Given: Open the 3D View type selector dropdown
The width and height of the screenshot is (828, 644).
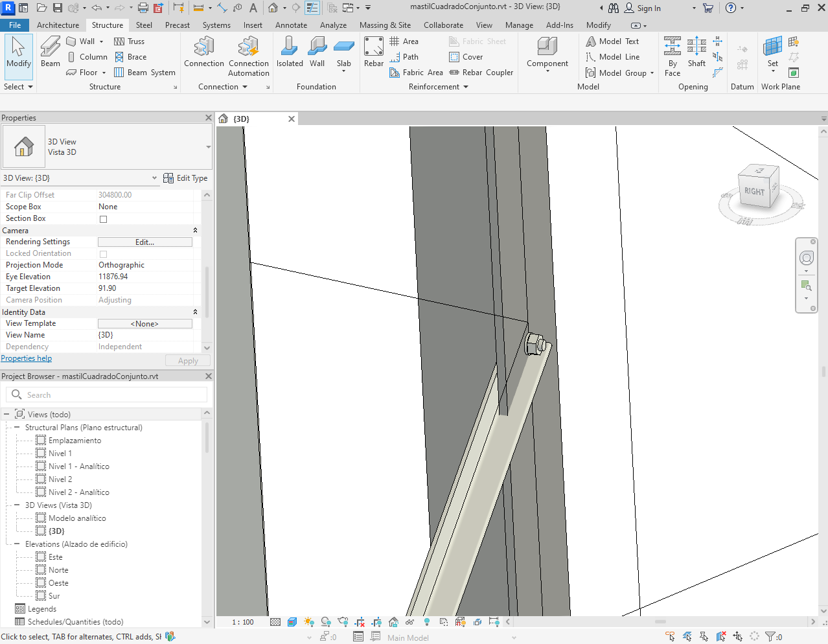Looking at the screenshot, I should pyautogui.click(x=208, y=147).
